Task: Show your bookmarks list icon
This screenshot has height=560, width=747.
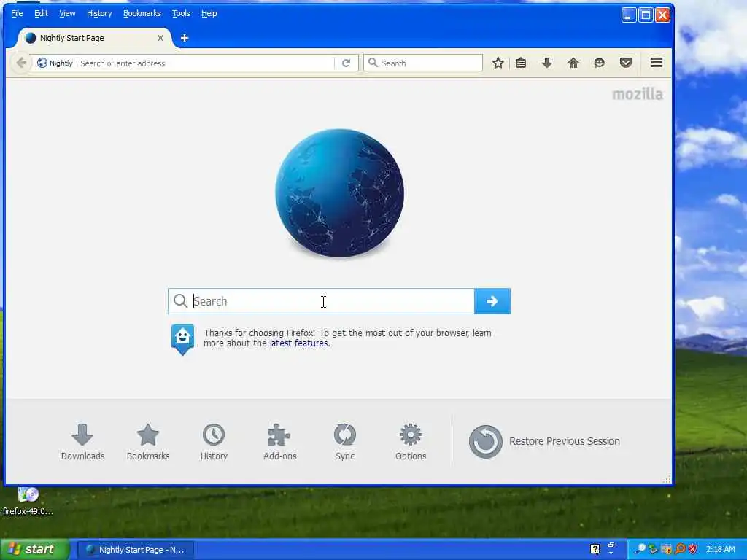Action: pyautogui.click(x=521, y=63)
